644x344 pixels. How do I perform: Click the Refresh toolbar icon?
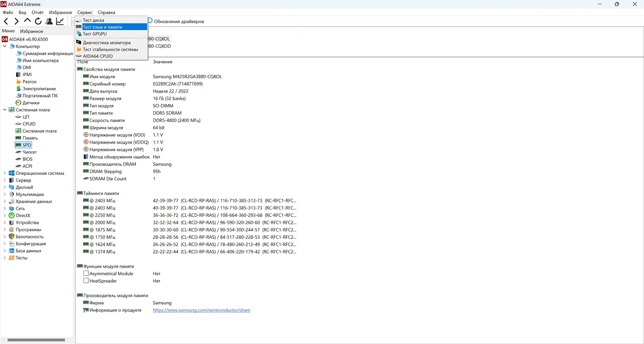[38, 21]
